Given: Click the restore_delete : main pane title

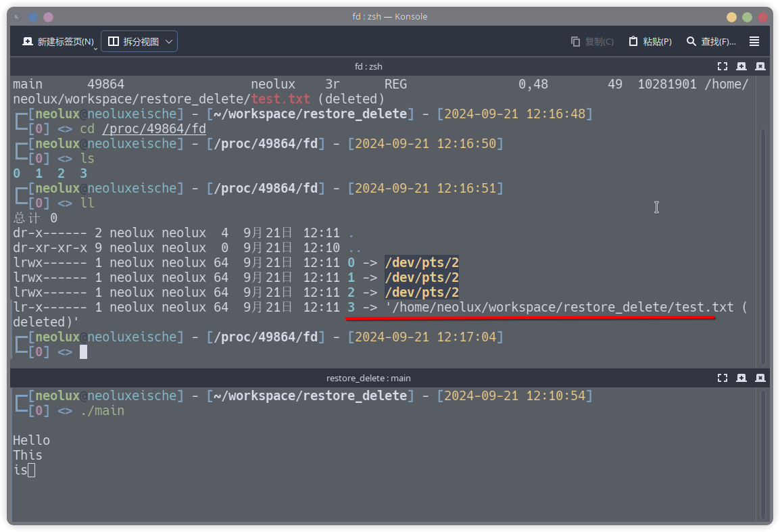Looking at the screenshot, I should [368, 379].
